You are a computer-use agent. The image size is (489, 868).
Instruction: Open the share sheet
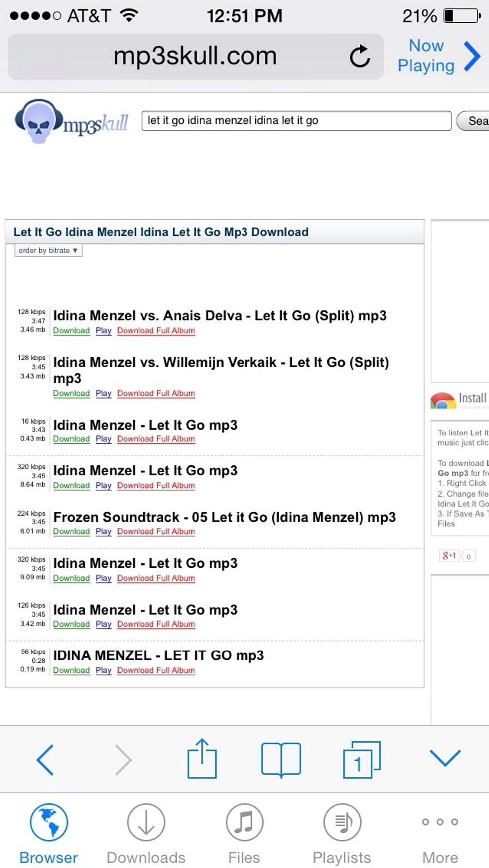click(202, 759)
